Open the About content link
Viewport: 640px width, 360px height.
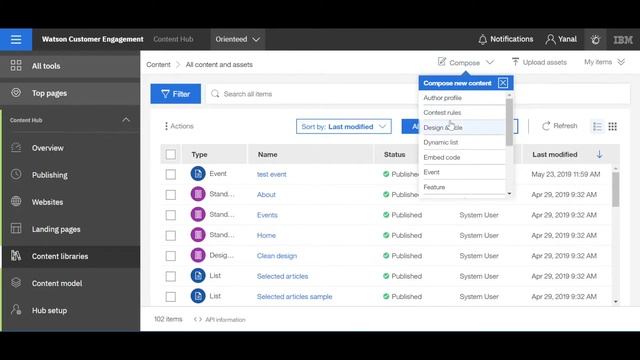pyautogui.click(x=266, y=195)
